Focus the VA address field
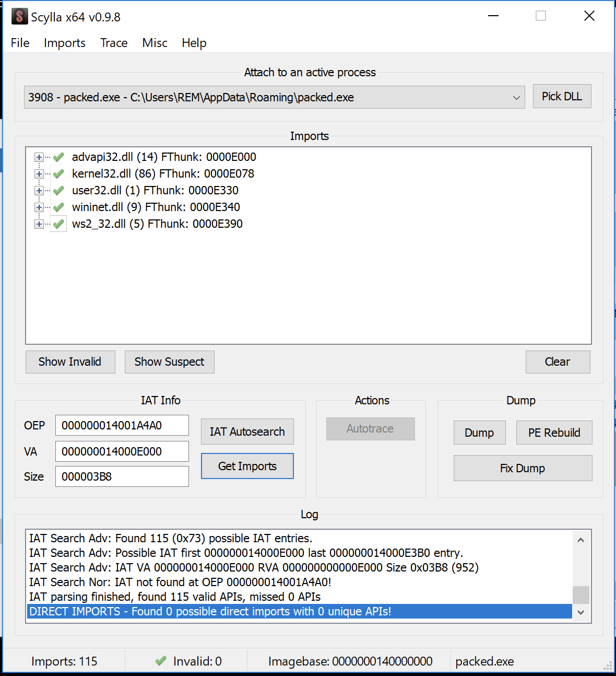The width and height of the screenshot is (616, 676). click(122, 451)
